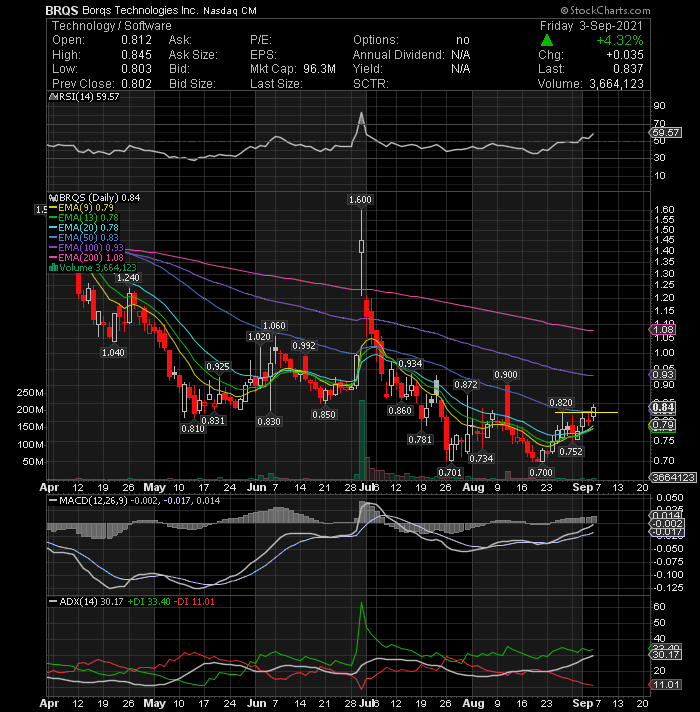This screenshot has height=712, width=700.
Task: Click the EMA(20) cyan legend entry
Action: [84, 227]
